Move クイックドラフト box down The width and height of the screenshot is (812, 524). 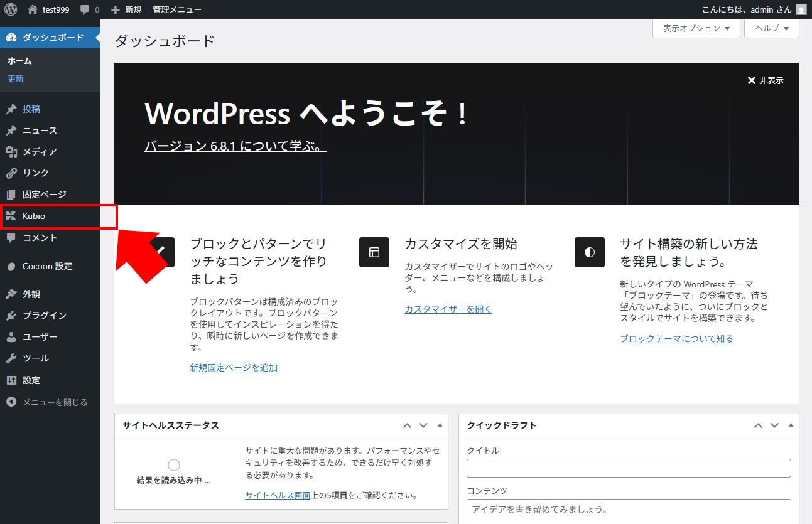point(774,425)
